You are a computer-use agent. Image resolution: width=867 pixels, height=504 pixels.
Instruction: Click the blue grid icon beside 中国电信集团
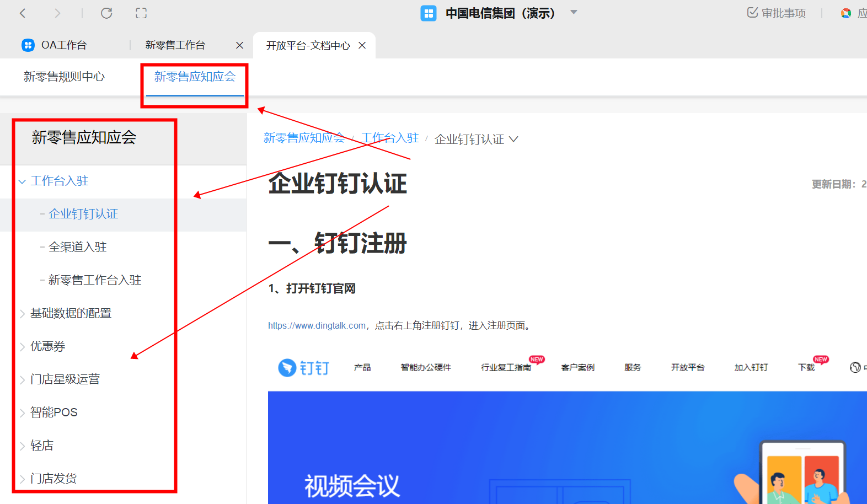click(428, 13)
